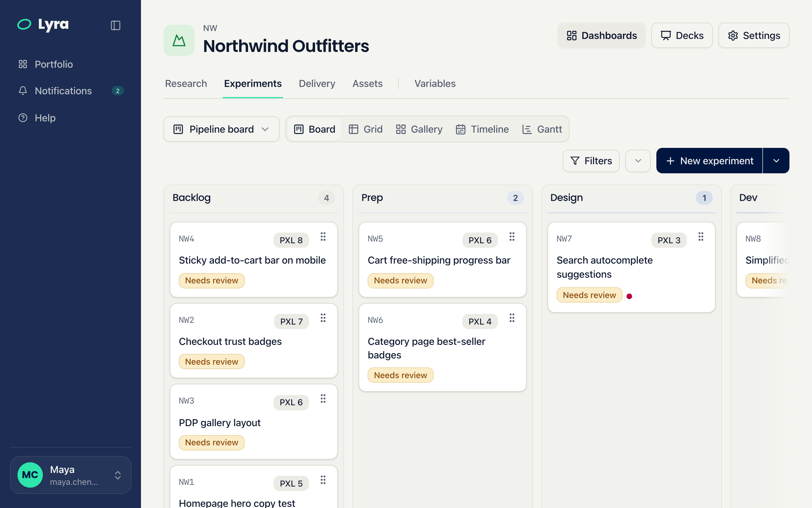Click the drag handle on NW2 card

tap(323, 318)
